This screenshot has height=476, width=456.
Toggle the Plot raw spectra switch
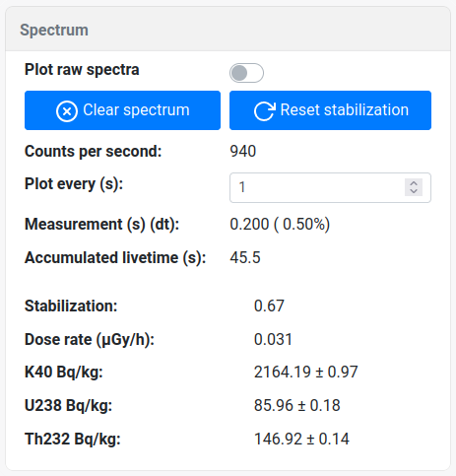click(x=246, y=73)
